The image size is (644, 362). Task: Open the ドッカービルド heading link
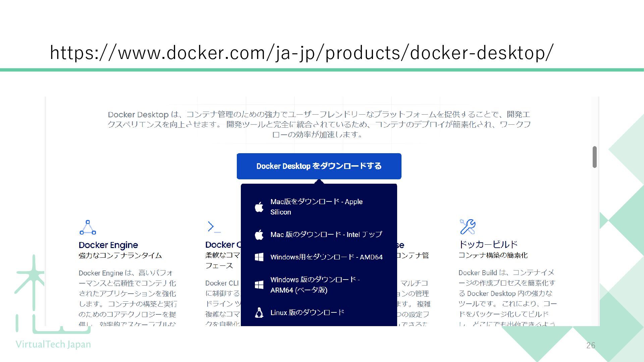[x=488, y=244]
